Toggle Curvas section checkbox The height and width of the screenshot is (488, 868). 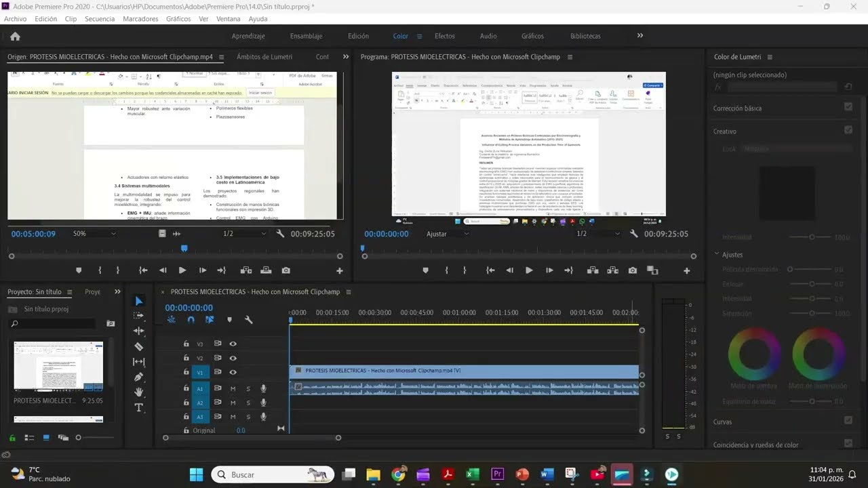click(848, 420)
